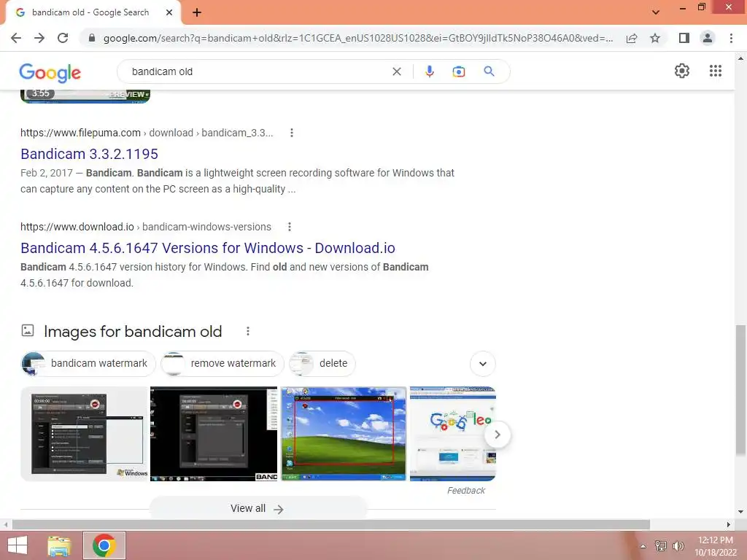Open options next to Images for bandicam old

click(248, 331)
